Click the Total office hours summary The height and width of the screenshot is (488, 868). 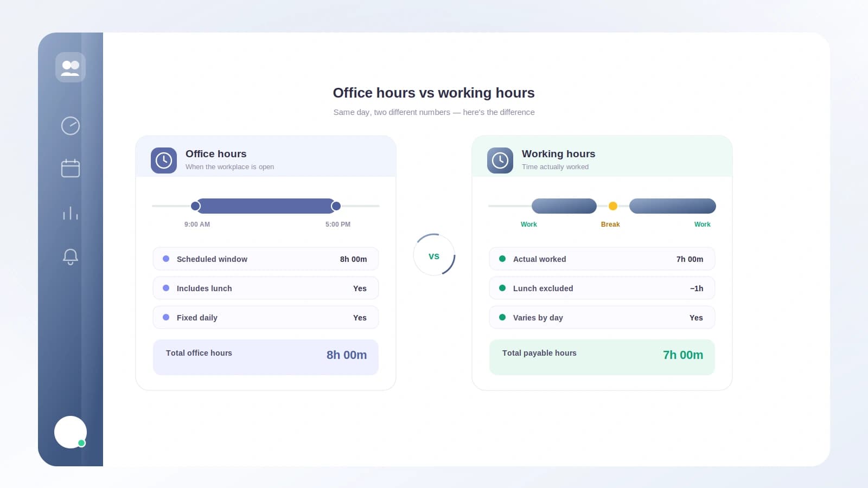[266, 357]
